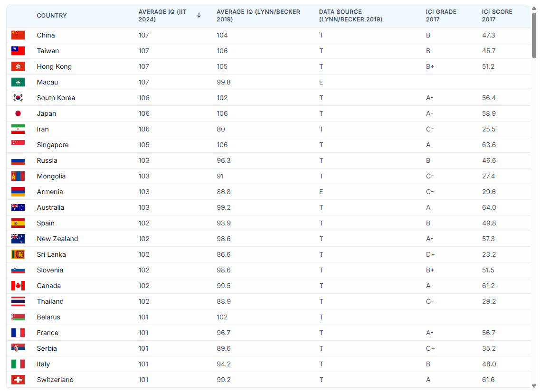
Task: Select the country name New Zealand
Action: (x=57, y=239)
